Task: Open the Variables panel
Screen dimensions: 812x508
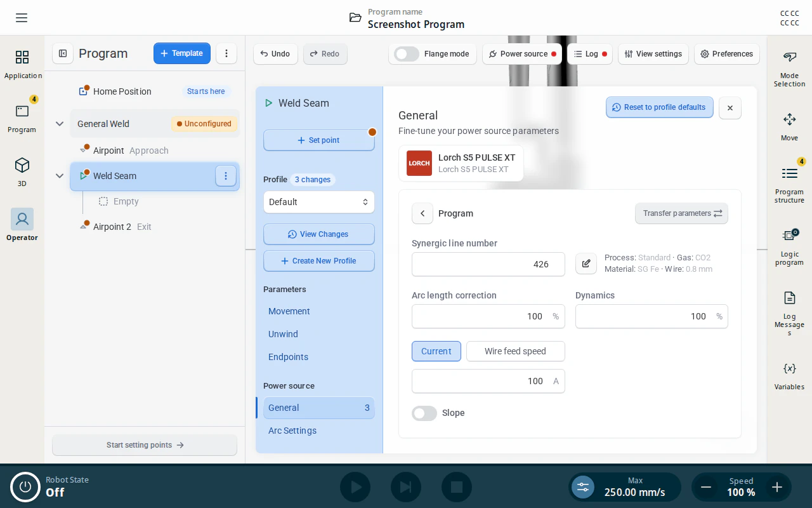Action: click(x=789, y=376)
